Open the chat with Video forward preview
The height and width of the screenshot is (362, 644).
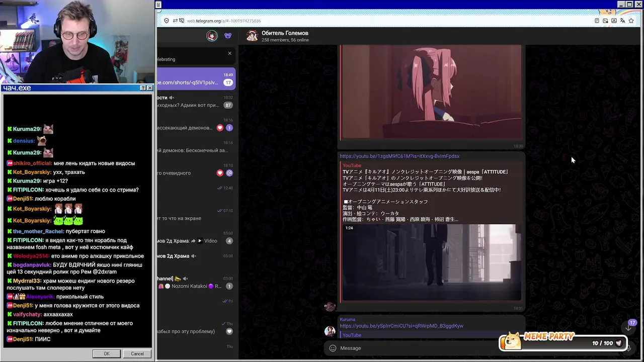[196, 237]
